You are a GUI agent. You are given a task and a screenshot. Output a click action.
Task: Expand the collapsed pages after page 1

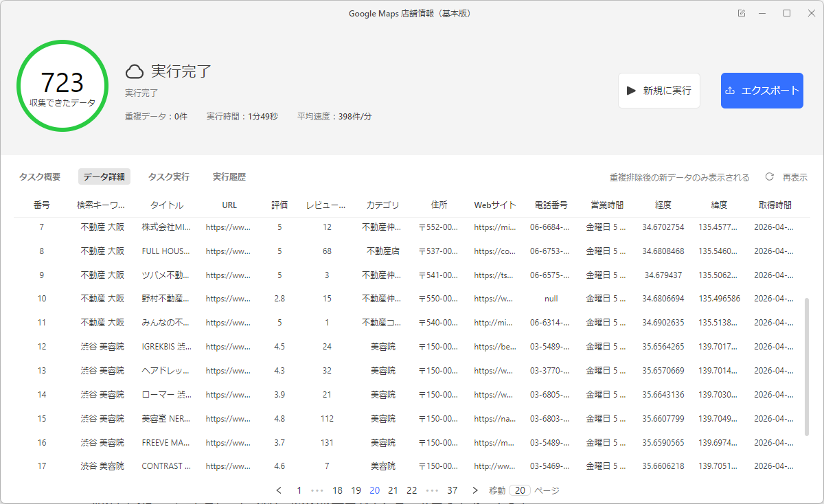(317, 490)
